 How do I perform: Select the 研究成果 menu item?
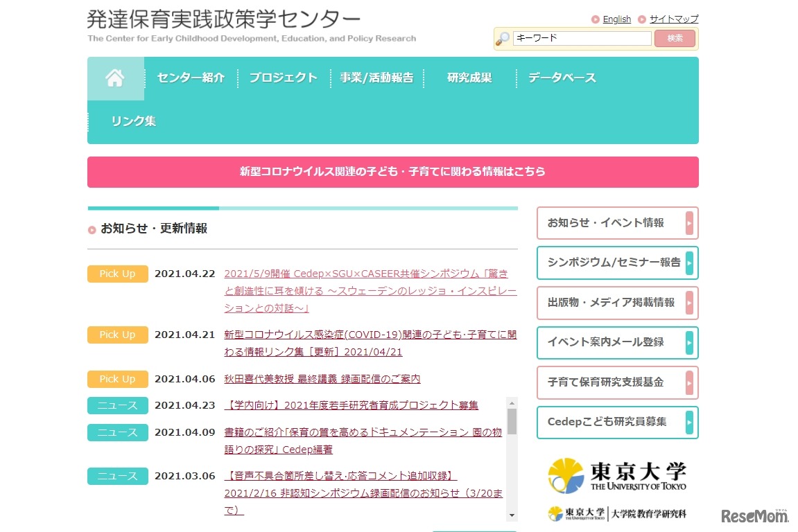point(467,78)
